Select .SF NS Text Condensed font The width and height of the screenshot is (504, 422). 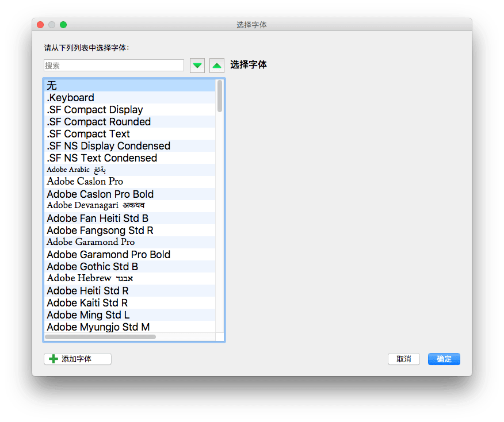tap(129, 158)
